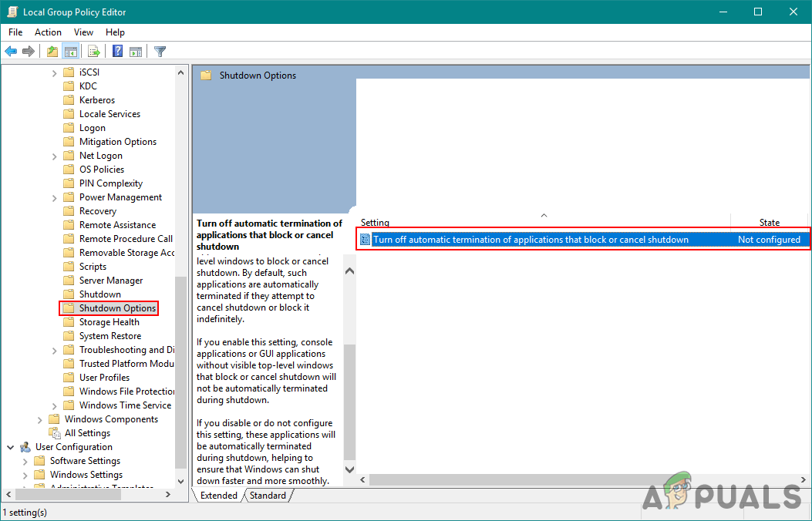Select the System Restore tree item
This screenshot has height=521, width=812.
pos(110,336)
